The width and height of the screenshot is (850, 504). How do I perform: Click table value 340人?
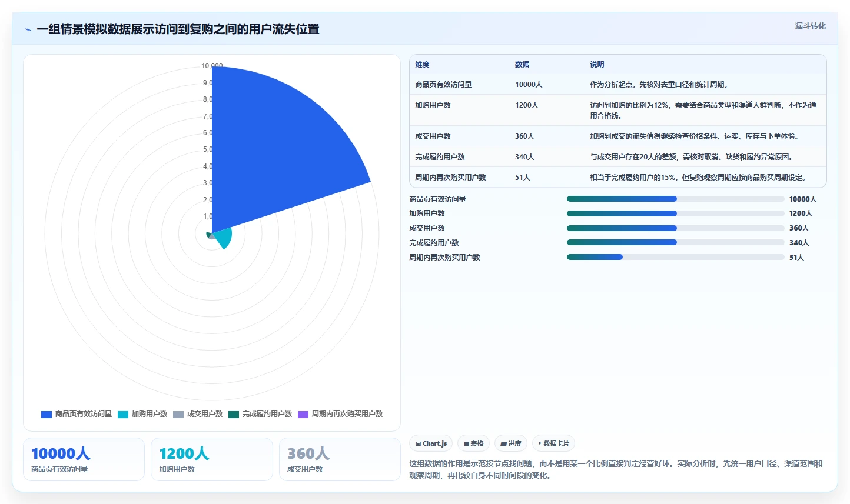point(524,157)
